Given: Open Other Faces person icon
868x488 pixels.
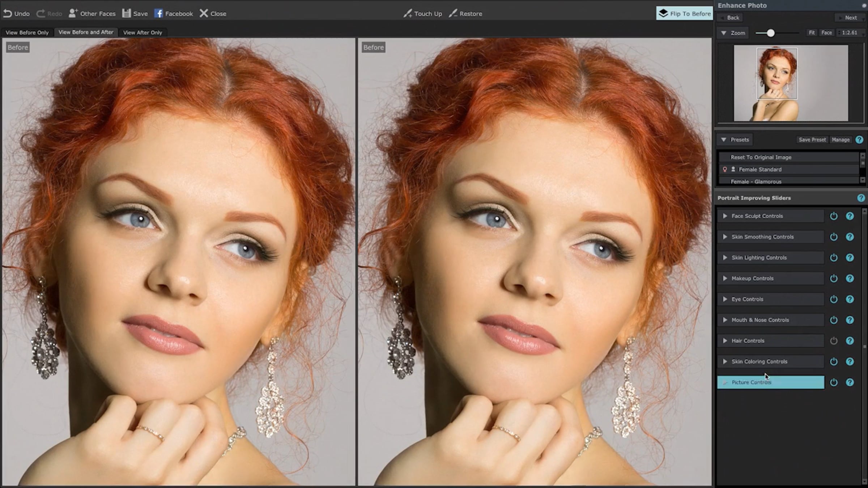Looking at the screenshot, I should 73,14.
